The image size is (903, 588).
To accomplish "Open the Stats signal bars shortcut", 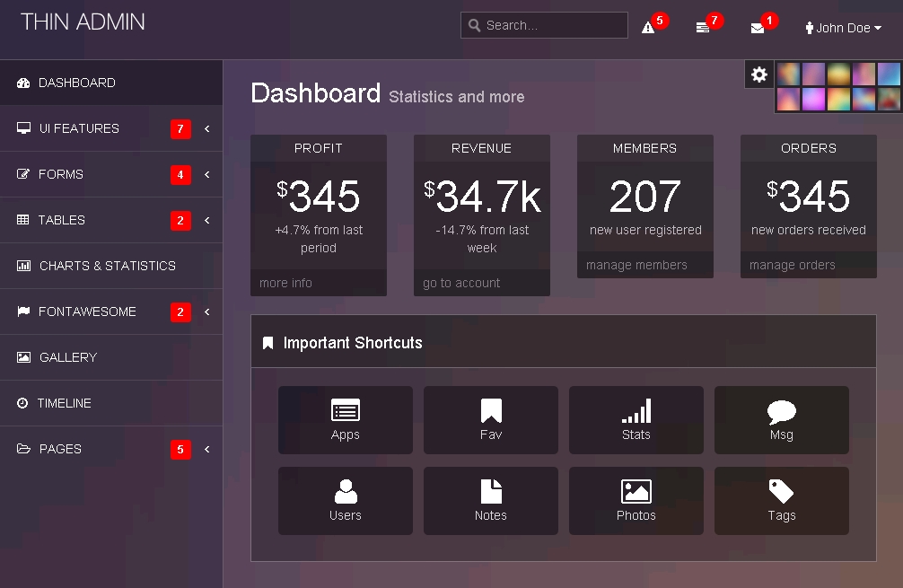I will (x=636, y=420).
